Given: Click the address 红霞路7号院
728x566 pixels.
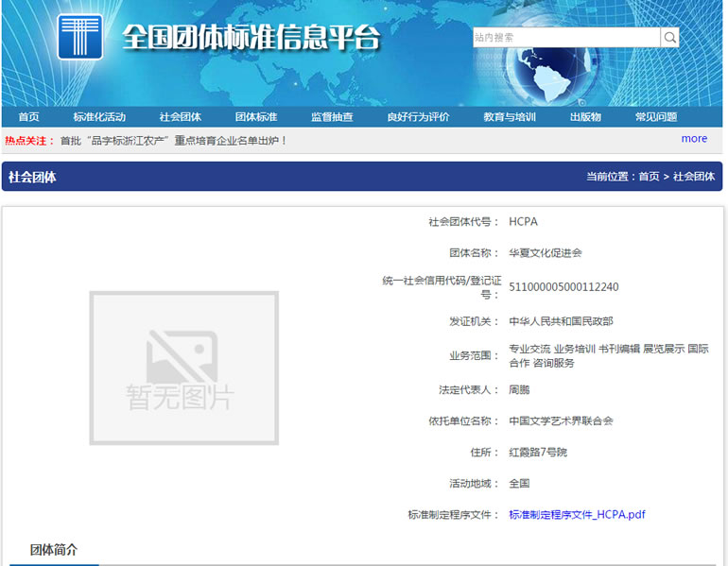Looking at the screenshot, I should (538, 452).
